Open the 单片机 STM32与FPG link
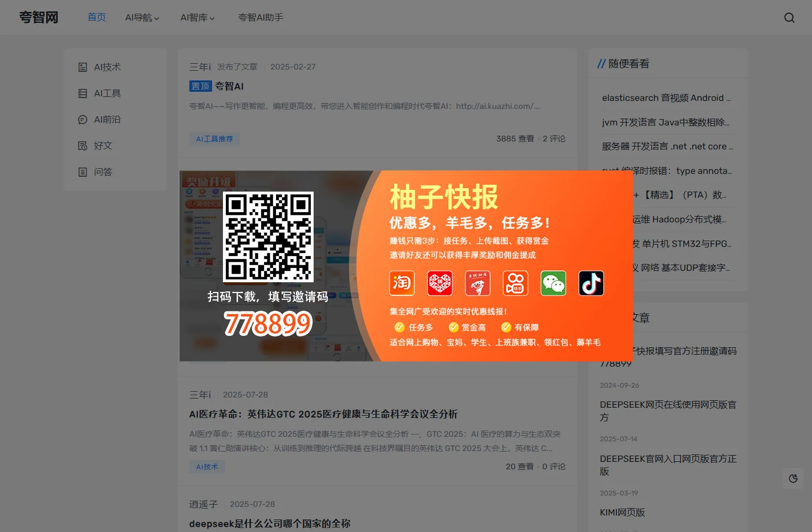 (x=682, y=244)
